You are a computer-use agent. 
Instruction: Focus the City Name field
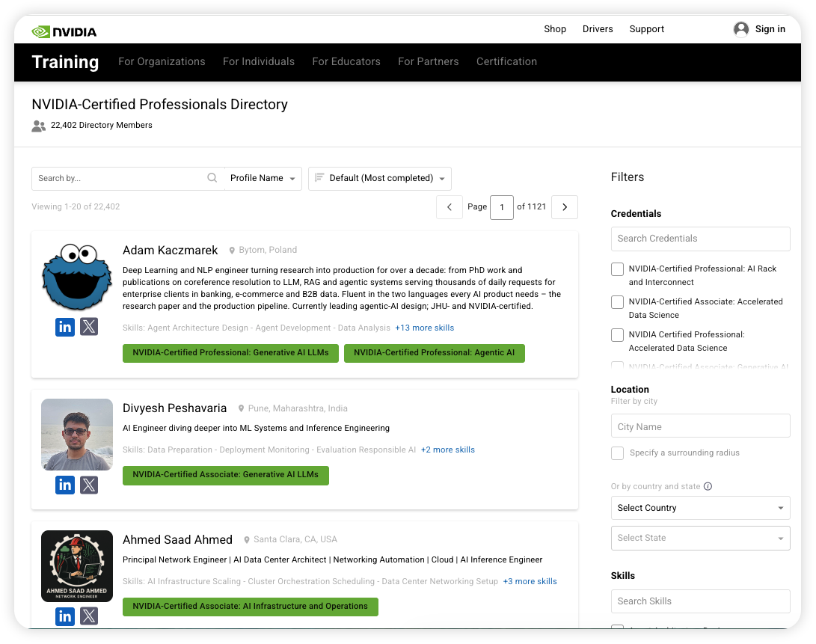(x=701, y=426)
